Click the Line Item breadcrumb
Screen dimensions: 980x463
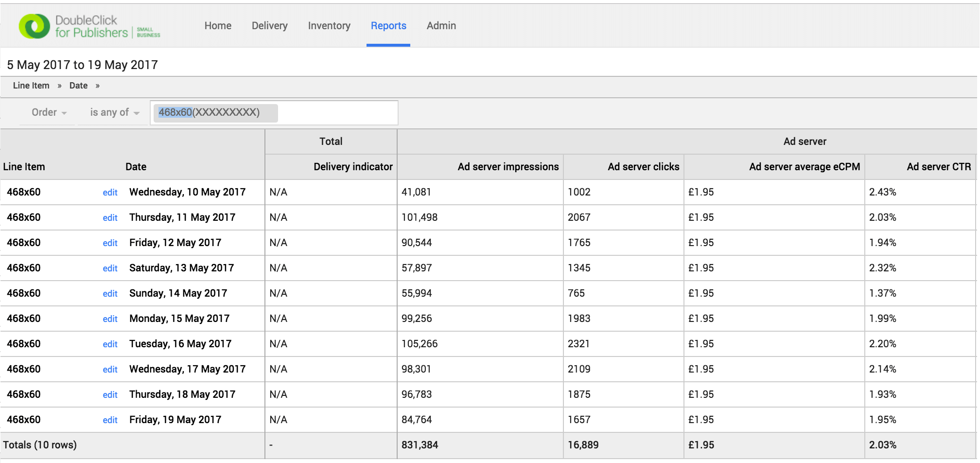[31, 86]
